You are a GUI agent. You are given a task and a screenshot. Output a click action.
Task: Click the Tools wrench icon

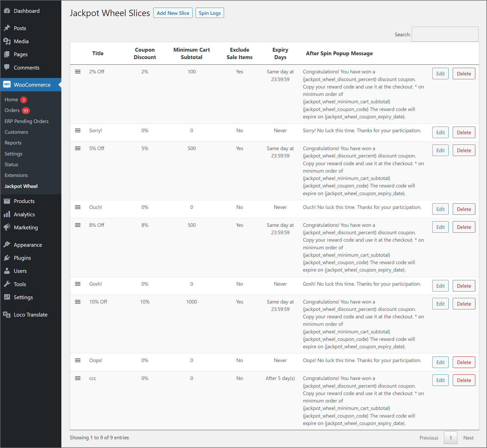tap(7, 284)
